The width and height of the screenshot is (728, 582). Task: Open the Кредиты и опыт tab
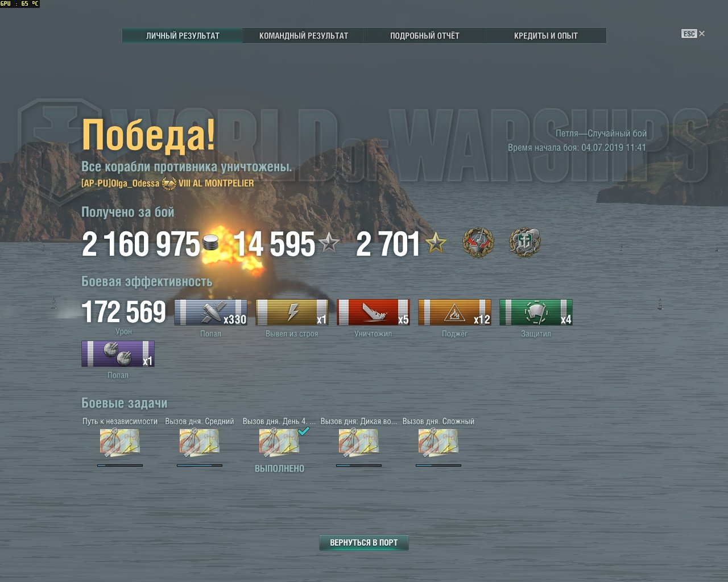pyautogui.click(x=546, y=36)
